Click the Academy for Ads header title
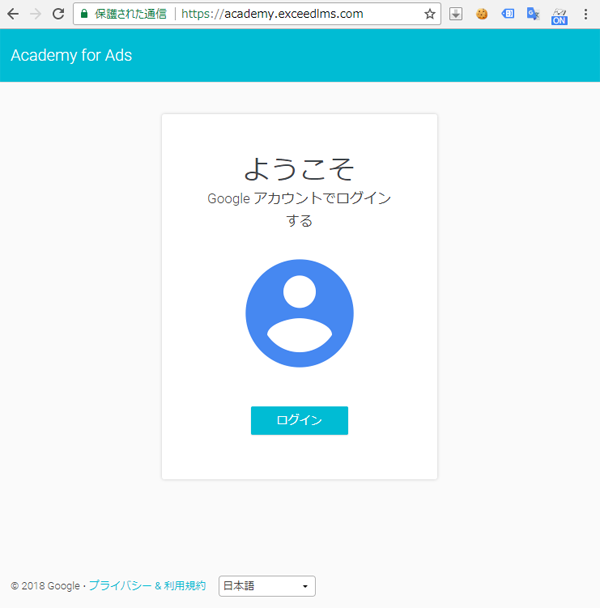 click(71, 55)
